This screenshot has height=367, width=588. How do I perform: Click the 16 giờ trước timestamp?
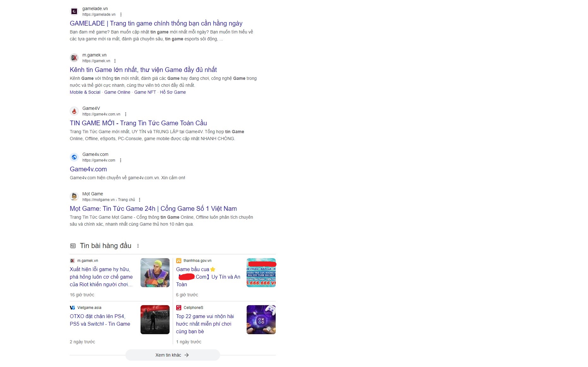point(82,295)
